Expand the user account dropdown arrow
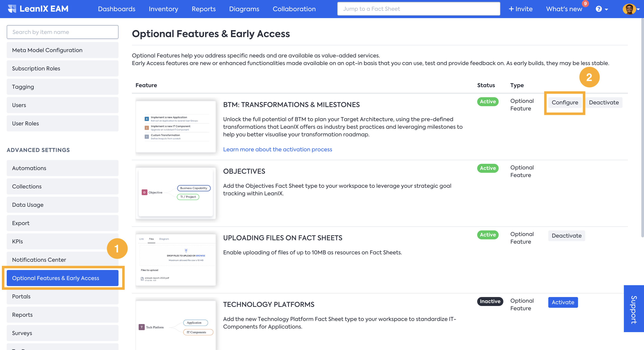The image size is (644, 350). tap(638, 9)
